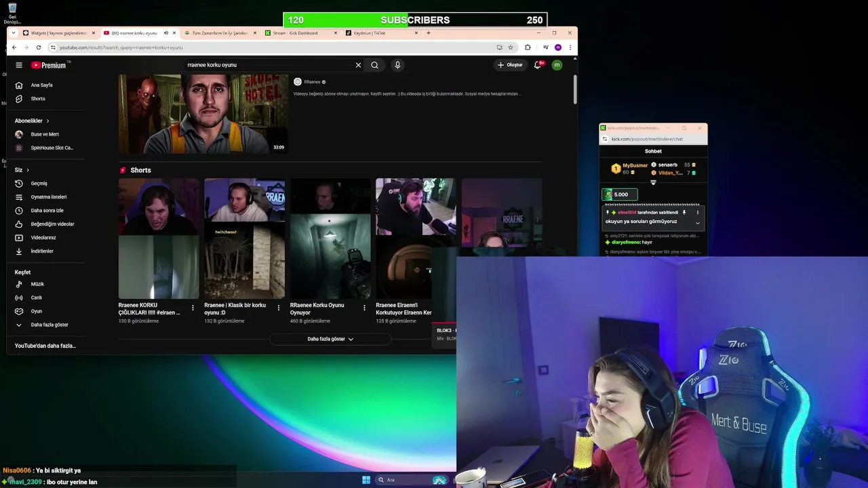View site information for youtube.com

[52, 47]
